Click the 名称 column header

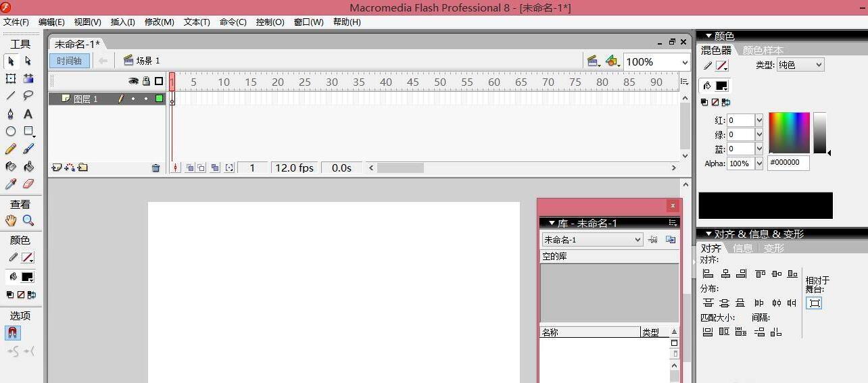point(589,332)
